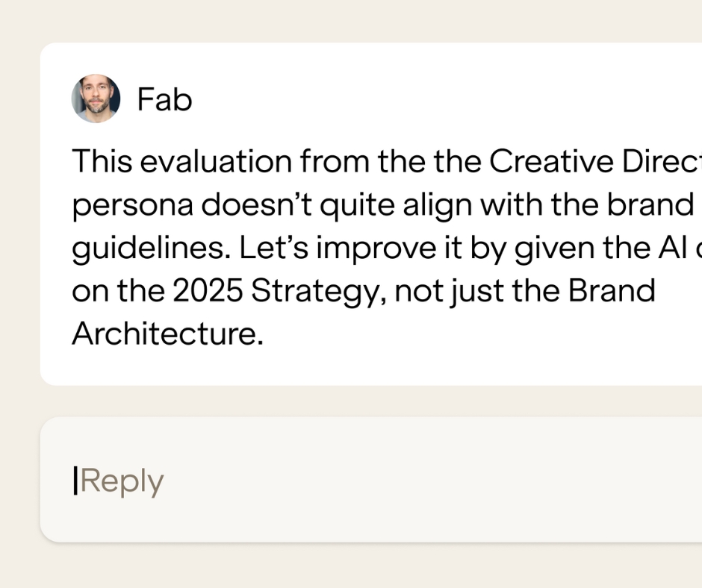Click the word "Brand" before Architecture
This screenshot has width=702, height=588.
(612, 292)
